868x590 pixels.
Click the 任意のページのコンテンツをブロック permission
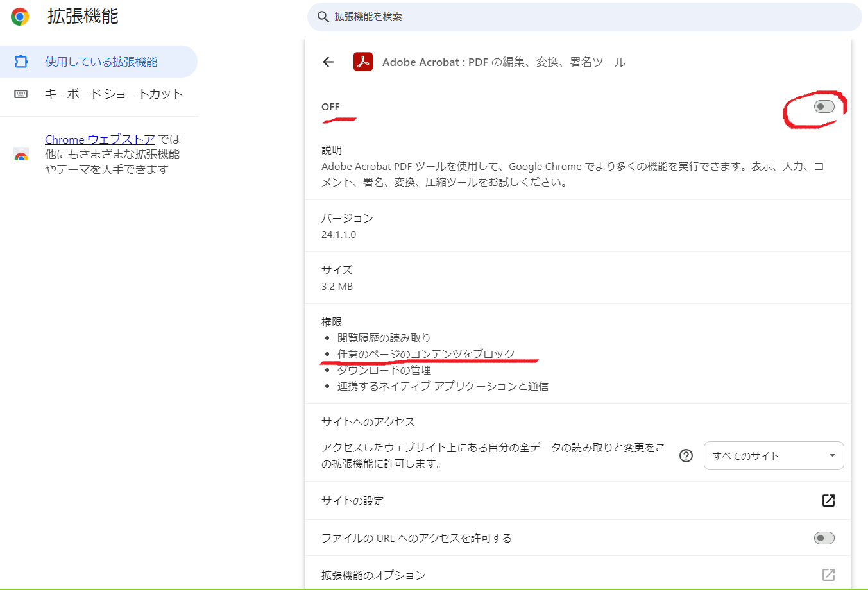tap(426, 354)
